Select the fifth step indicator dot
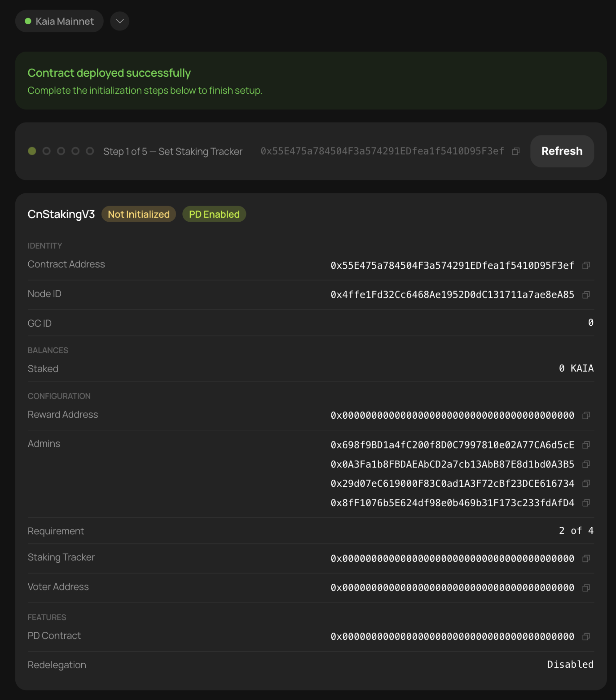 click(x=90, y=151)
